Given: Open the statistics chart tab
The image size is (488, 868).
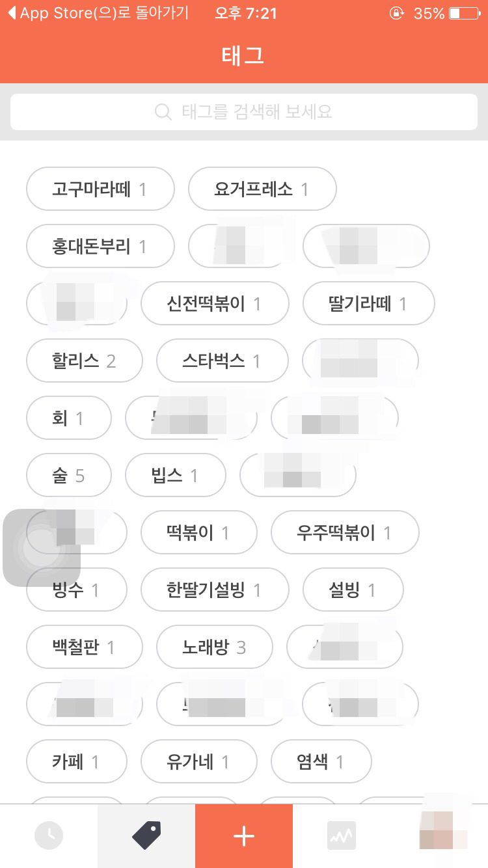Looking at the screenshot, I should (x=342, y=835).
